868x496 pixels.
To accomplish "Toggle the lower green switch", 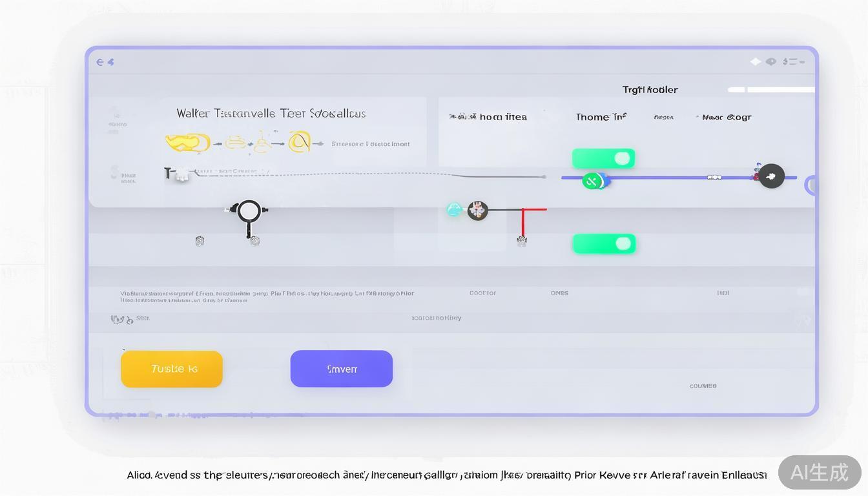I will click(604, 243).
